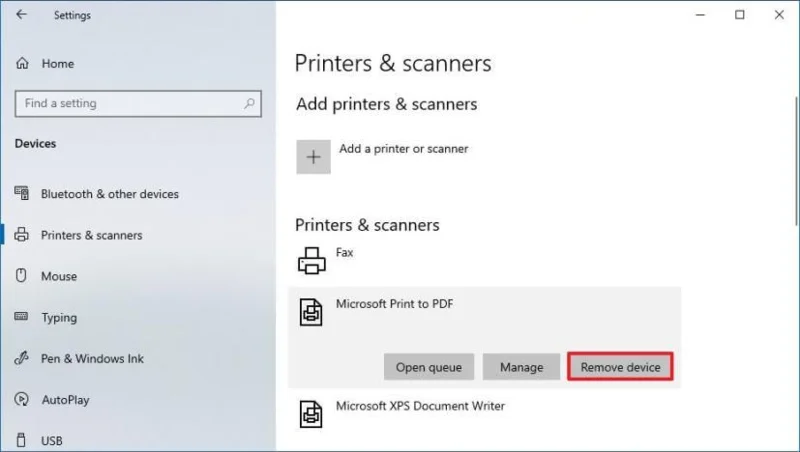Open the AutoPlay settings page
This screenshot has height=452, width=800.
tap(65, 400)
